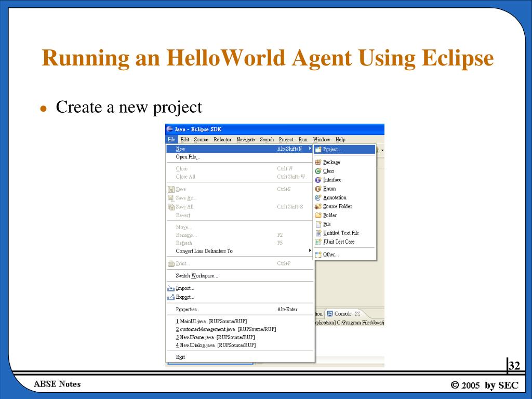
Task: Choose New in the File menu
Action: (240, 149)
